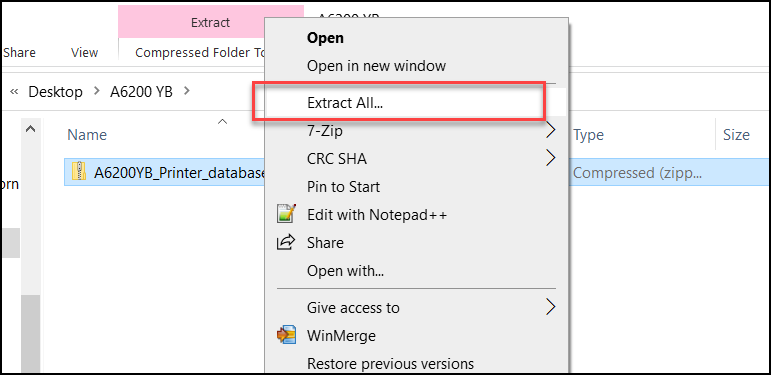Click the zip file icon for A6200YB_Printer_database
771x375 pixels.
tap(79, 173)
